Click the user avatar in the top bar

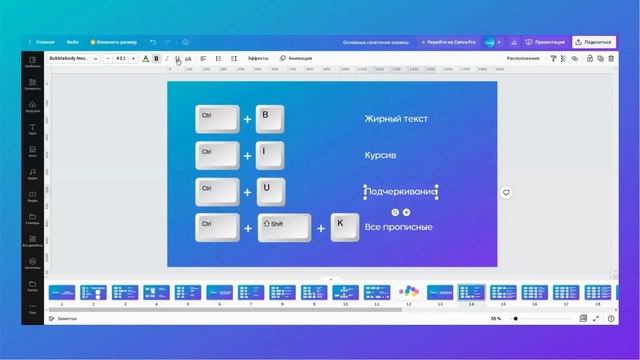coord(489,42)
